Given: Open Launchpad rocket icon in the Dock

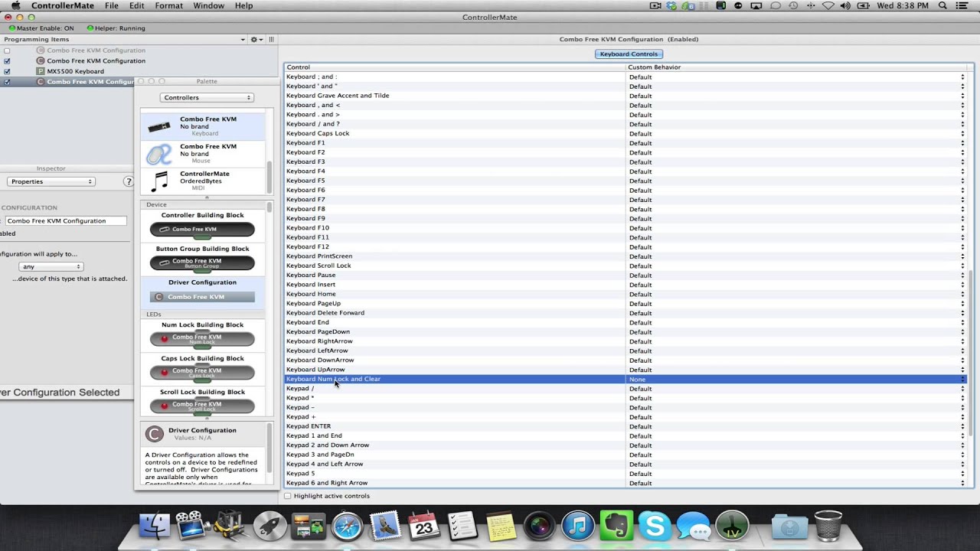Looking at the screenshot, I should (269, 527).
